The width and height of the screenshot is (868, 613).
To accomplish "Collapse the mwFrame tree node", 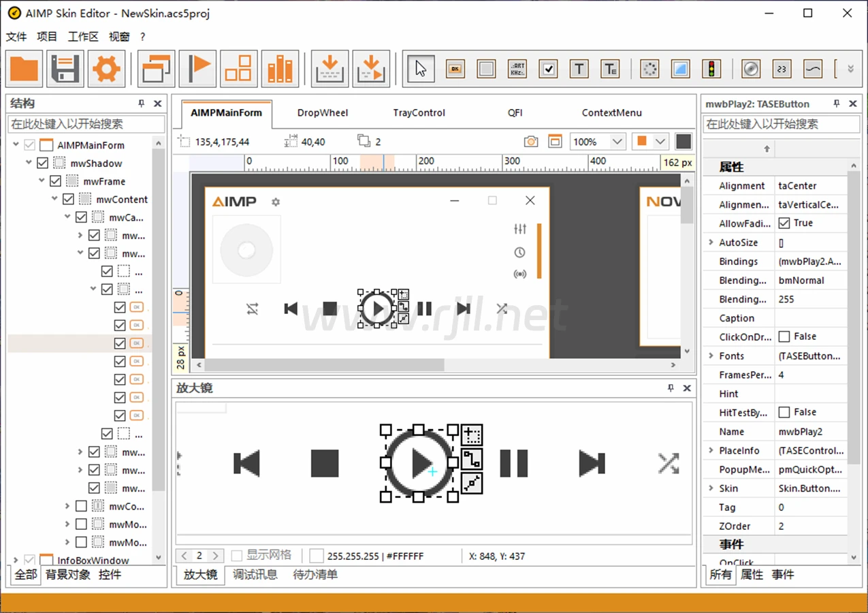I will point(42,181).
